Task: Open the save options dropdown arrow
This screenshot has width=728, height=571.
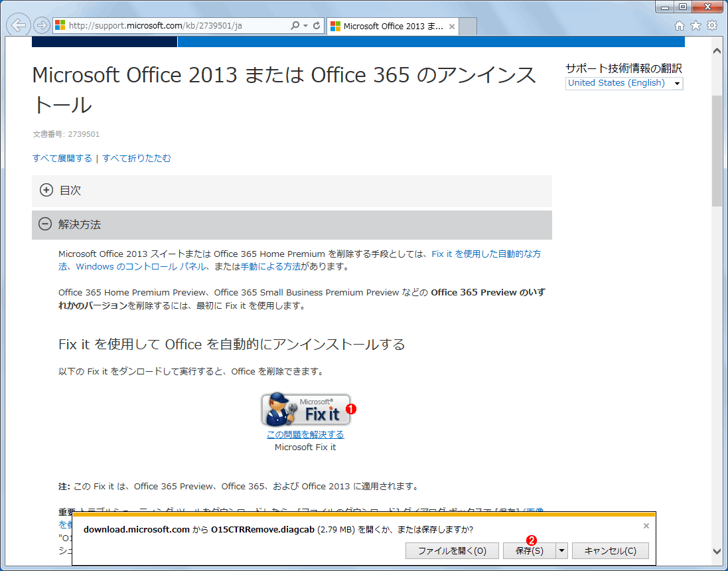Action: pos(561,550)
